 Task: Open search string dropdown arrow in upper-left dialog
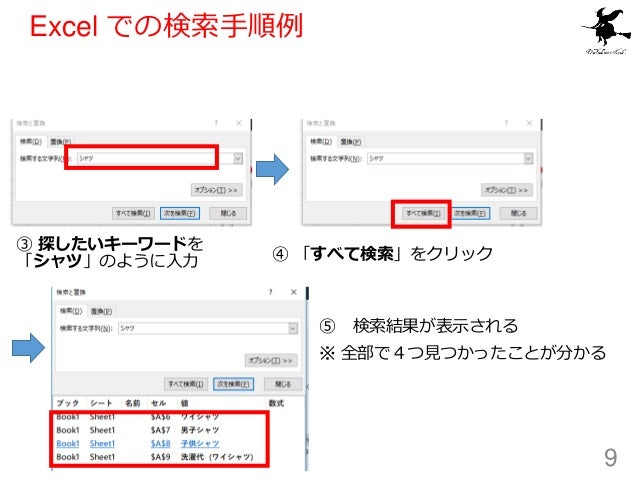tap(238, 158)
